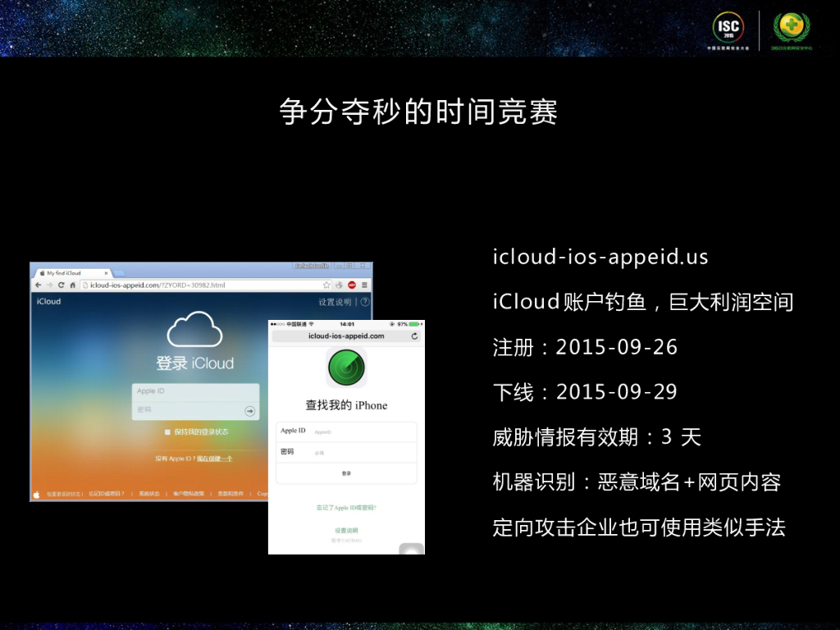Image resolution: width=840 pixels, height=630 pixels.
Task: Open a new tab in the browser
Action: tap(119, 273)
